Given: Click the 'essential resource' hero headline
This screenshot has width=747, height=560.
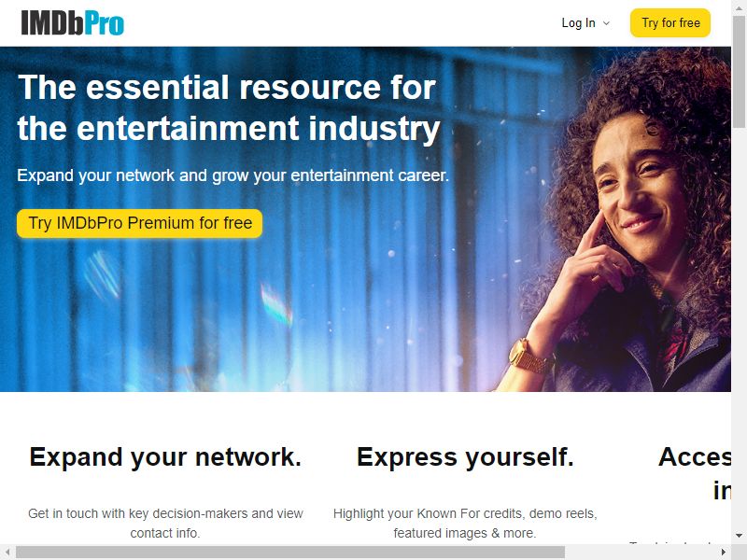Looking at the screenshot, I should pyautogui.click(x=229, y=107).
